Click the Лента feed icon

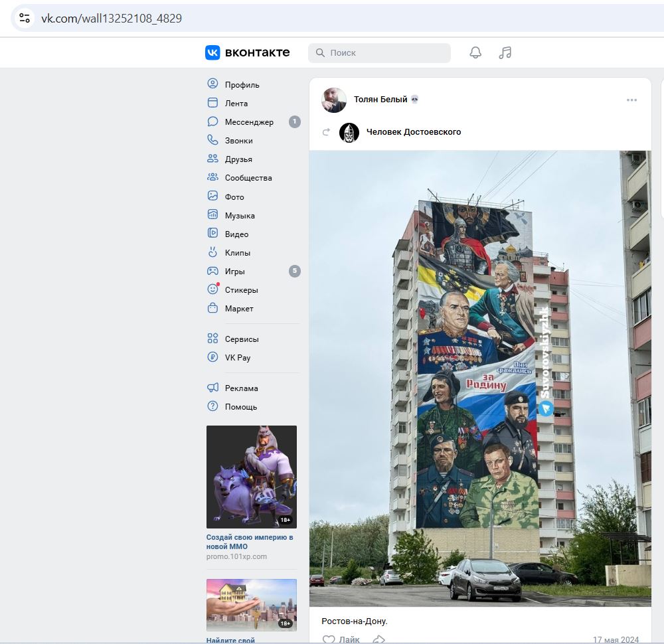point(212,103)
